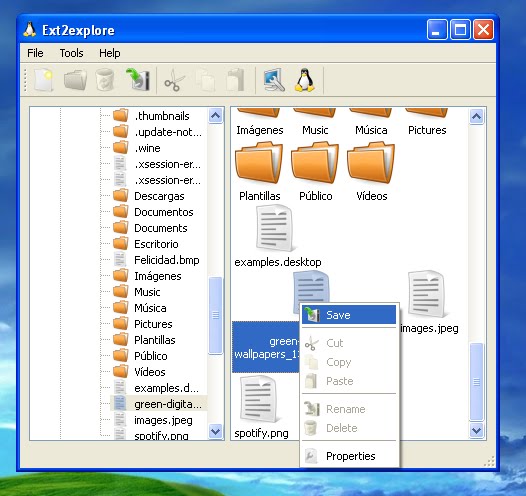Click the monitor and wrench settings toolbar icon

pos(274,80)
